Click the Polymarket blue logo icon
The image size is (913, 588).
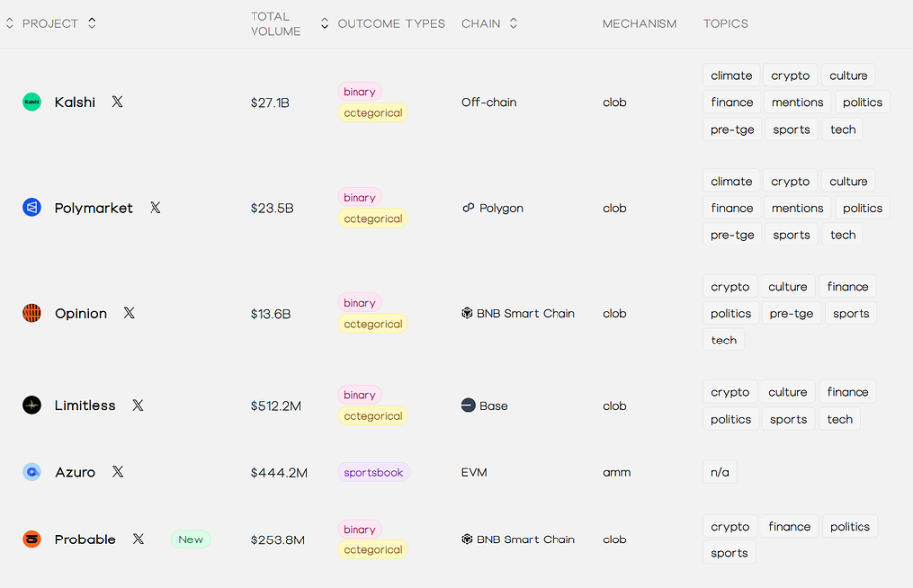pyautogui.click(x=32, y=208)
